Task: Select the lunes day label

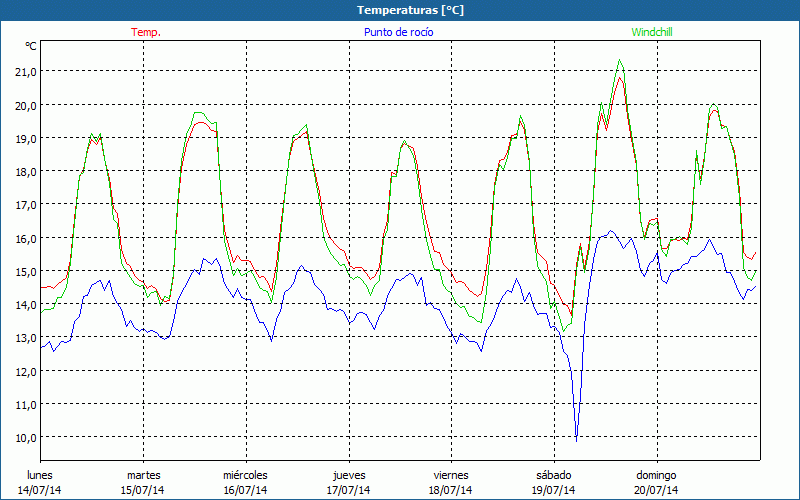Action: click(40, 474)
